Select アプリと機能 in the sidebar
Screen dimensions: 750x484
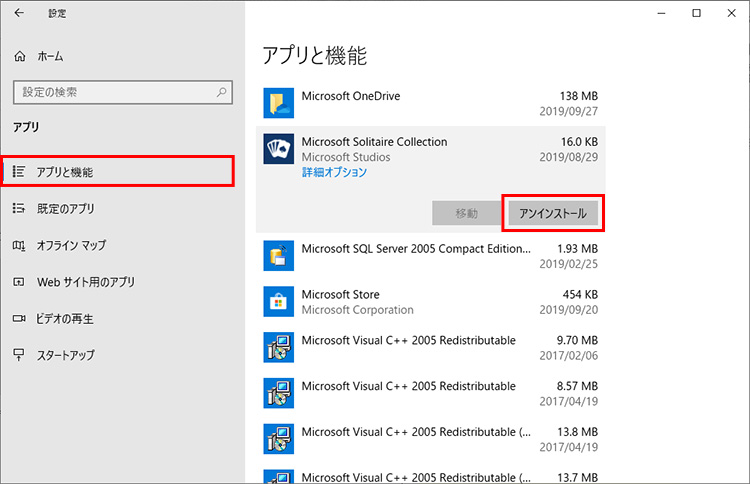point(65,172)
